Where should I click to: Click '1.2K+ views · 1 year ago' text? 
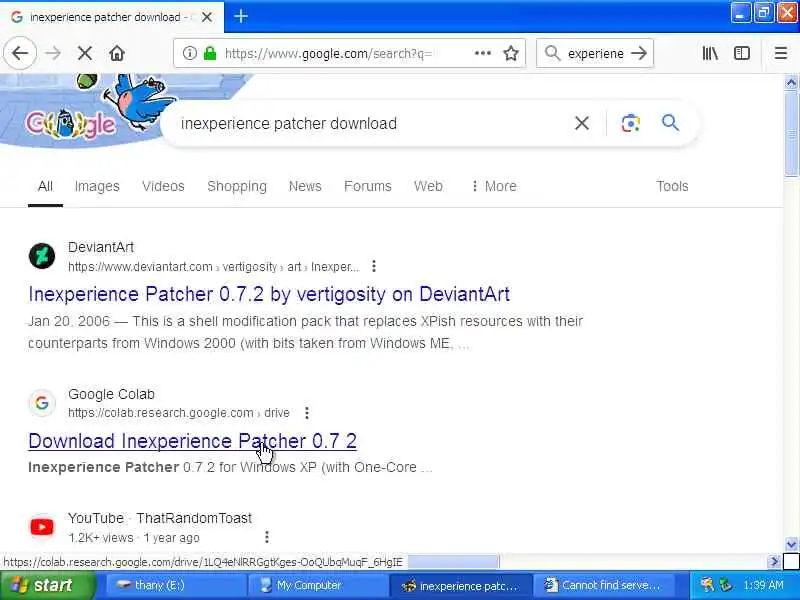[x=134, y=538]
